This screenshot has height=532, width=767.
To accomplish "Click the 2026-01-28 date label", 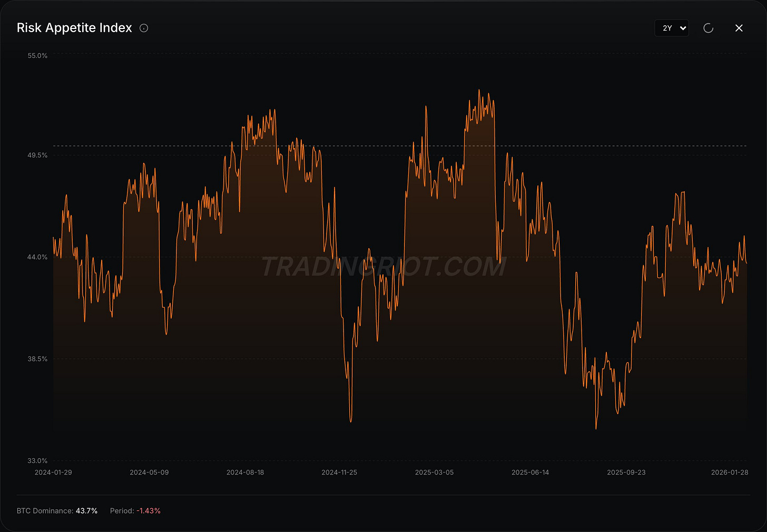I will pos(730,472).
